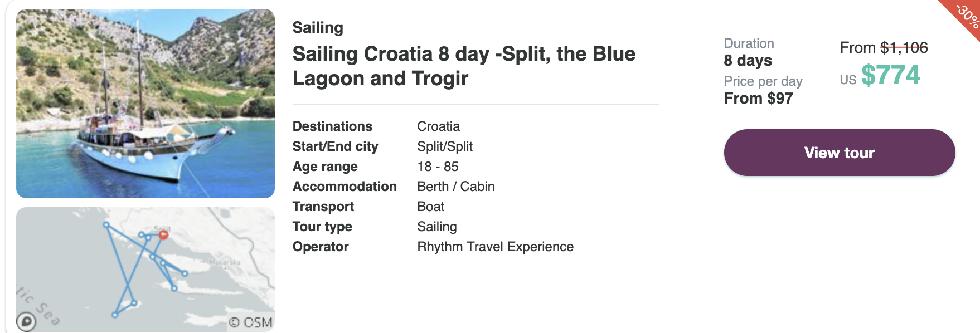980x333 pixels.
Task: Click the View tour button
Action: (839, 153)
